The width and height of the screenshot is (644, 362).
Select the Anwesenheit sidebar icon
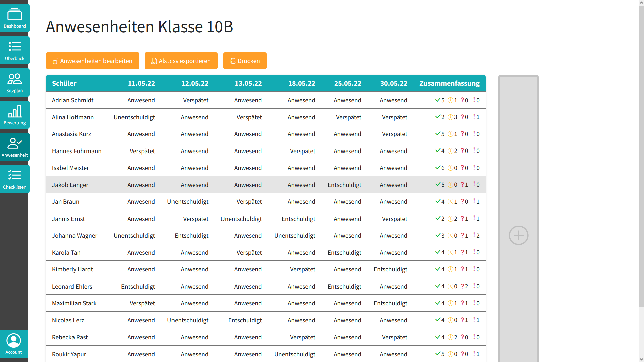(x=14, y=146)
